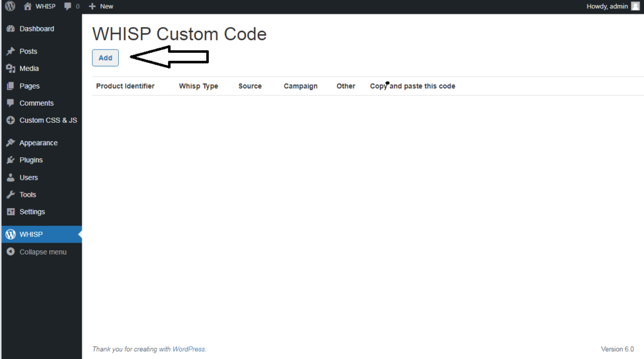644x359 pixels.
Task: Click the Copy and paste this code header
Action: 413,86
